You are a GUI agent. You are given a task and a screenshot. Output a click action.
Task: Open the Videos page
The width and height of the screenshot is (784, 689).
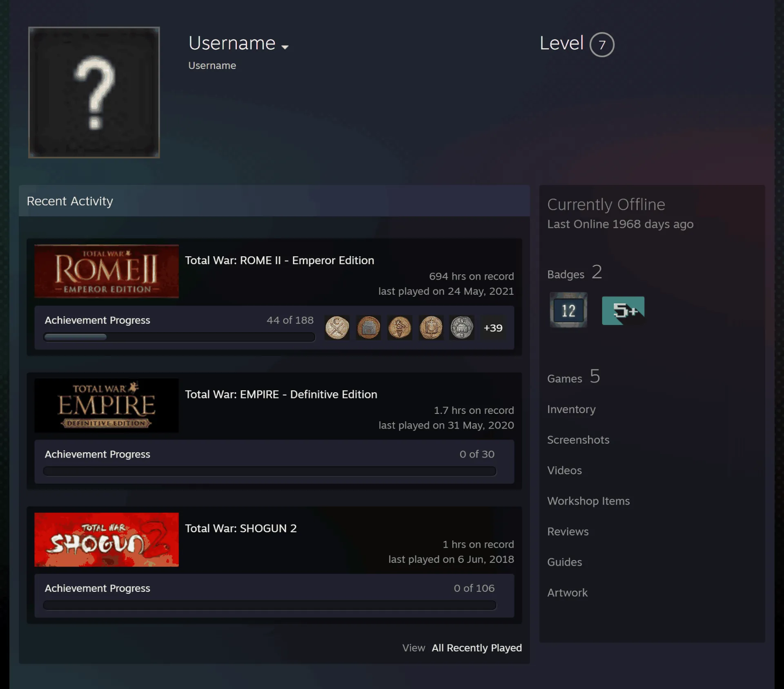[564, 470]
